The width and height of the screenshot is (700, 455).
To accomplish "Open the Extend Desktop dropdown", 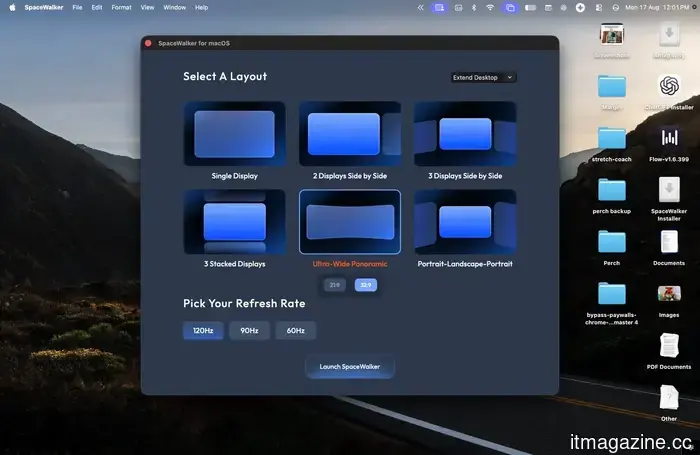I will pos(483,77).
